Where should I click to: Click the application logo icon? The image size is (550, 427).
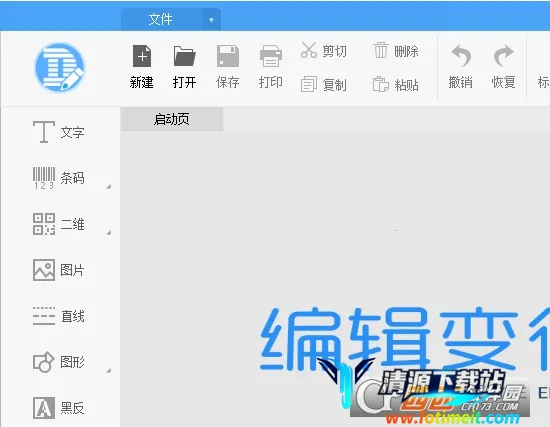(x=60, y=67)
